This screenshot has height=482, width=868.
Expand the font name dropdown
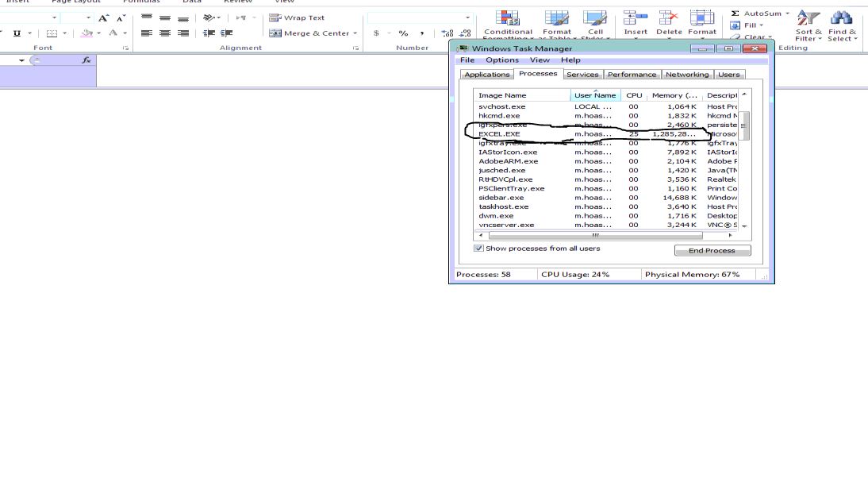(x=54, y=17)
